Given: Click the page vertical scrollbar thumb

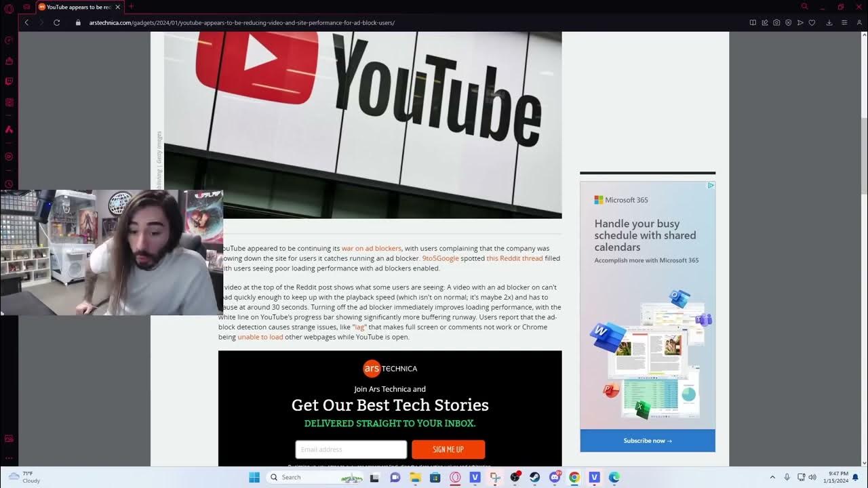Looking at the screenshot, I should [864, 157].
